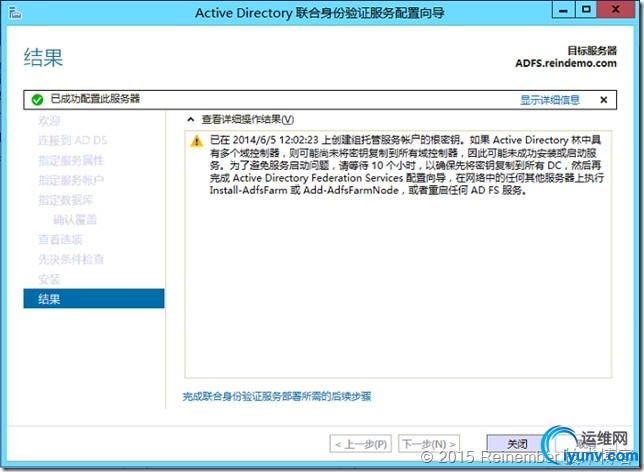Screen dimensions: 644x472
Task: Collapse the 查看详细操作结果 section
Action: (191, 120)
